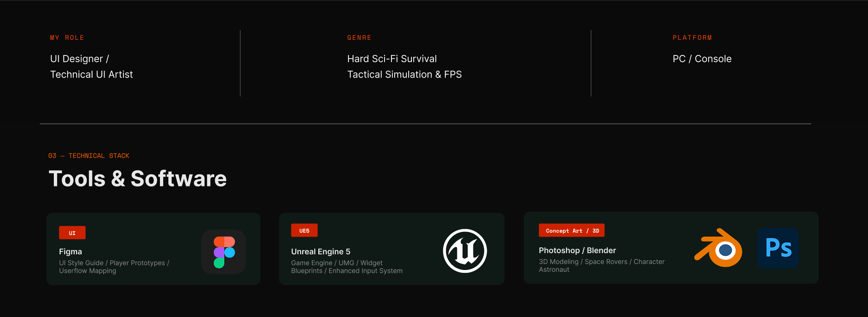Click the red UE5 tag badge
Viewport: 868px width, 317px height.
(x=304, y=230)
